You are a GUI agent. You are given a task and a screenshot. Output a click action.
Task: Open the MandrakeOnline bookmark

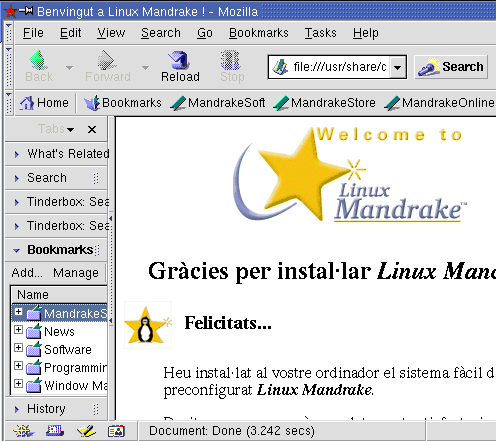[439, 103]
